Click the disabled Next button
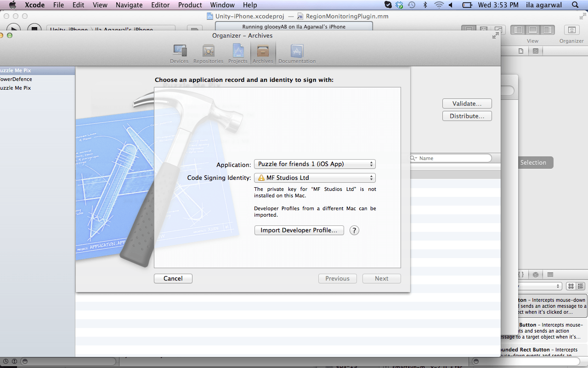Viewport: 588px width, 368px height. [382, 279]
